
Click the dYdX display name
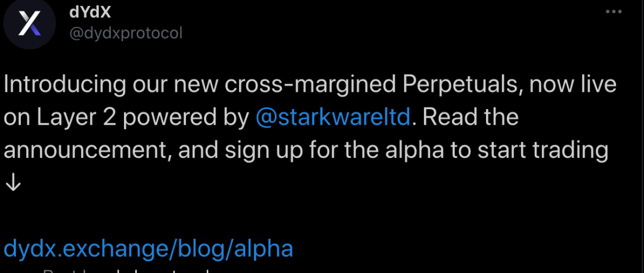coord(91,12)
